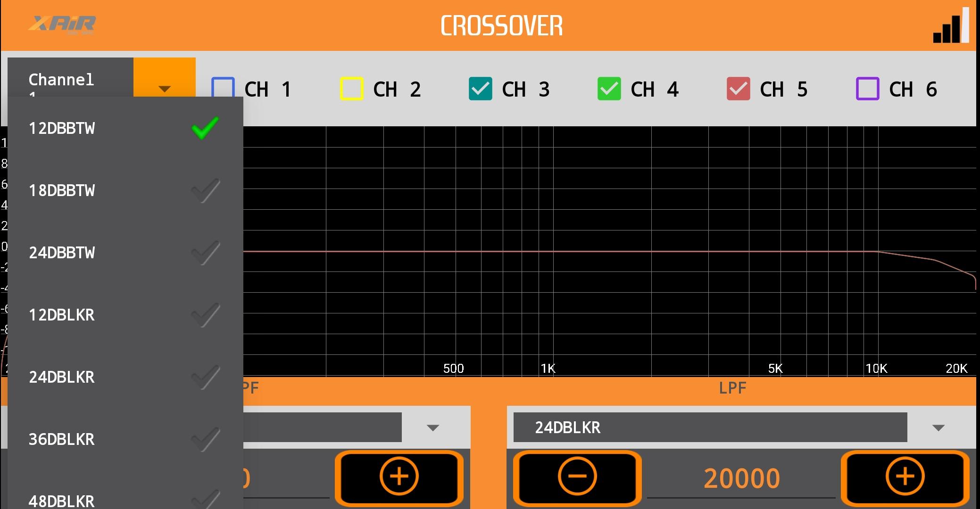Select 18DBBTW from the filter list
Screen dimensions: 980x509
click(62, 190)
